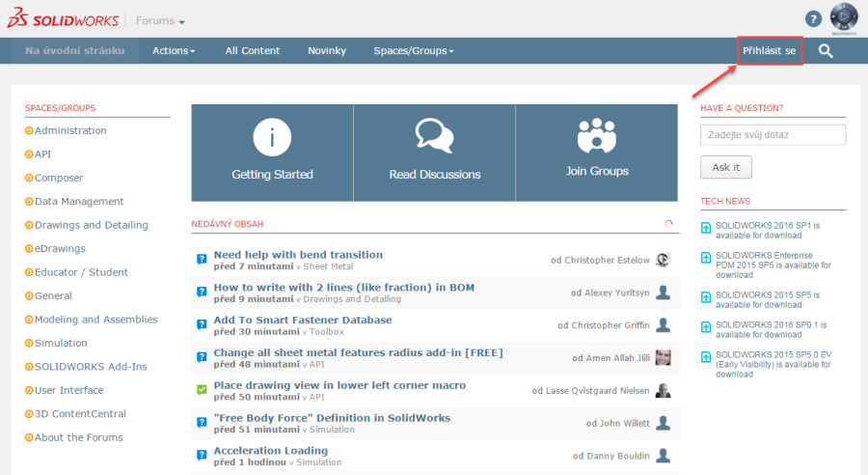Click download icon beside SOLIDWORKS 2015 SP5.0 EV

click(x=706, y=356)
